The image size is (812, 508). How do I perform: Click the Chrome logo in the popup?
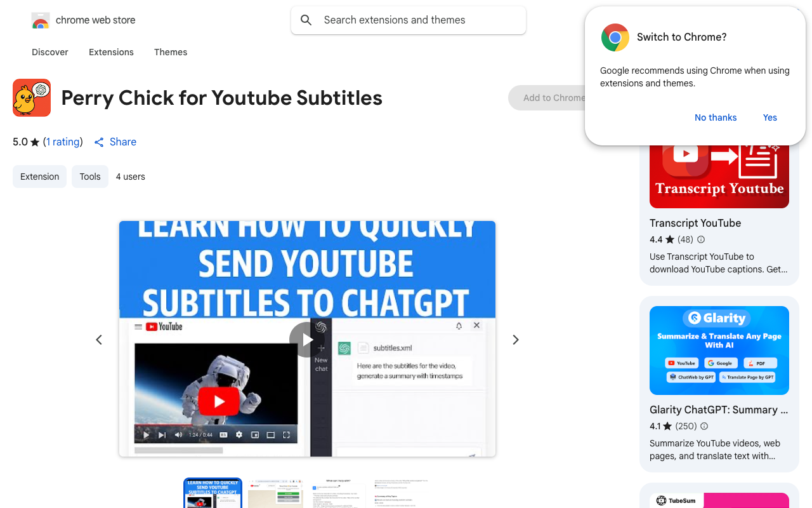click(x=615, y=37)
